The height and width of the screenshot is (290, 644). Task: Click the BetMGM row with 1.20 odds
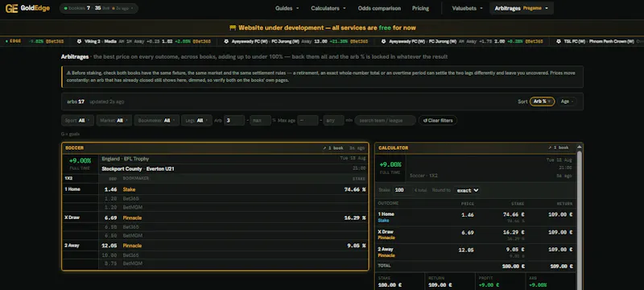(x=233, y=208)
